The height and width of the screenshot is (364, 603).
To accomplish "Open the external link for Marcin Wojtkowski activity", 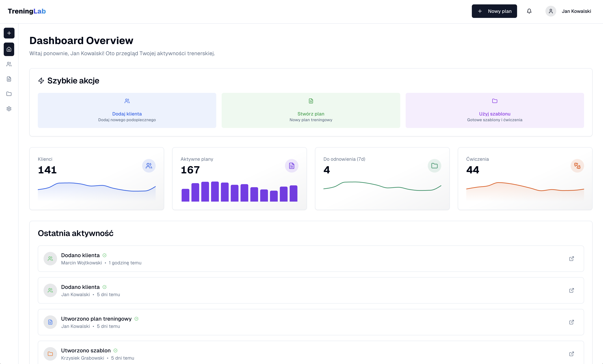I will coord(571,259).
